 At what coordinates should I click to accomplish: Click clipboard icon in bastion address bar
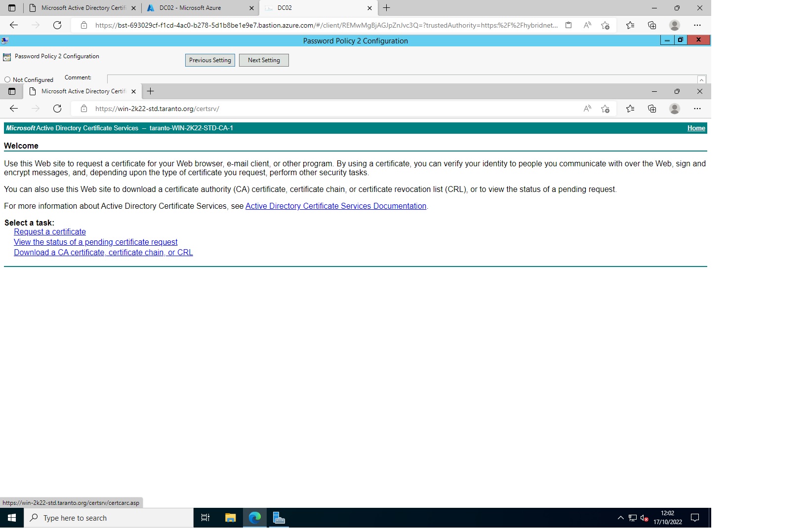[568, 25]
